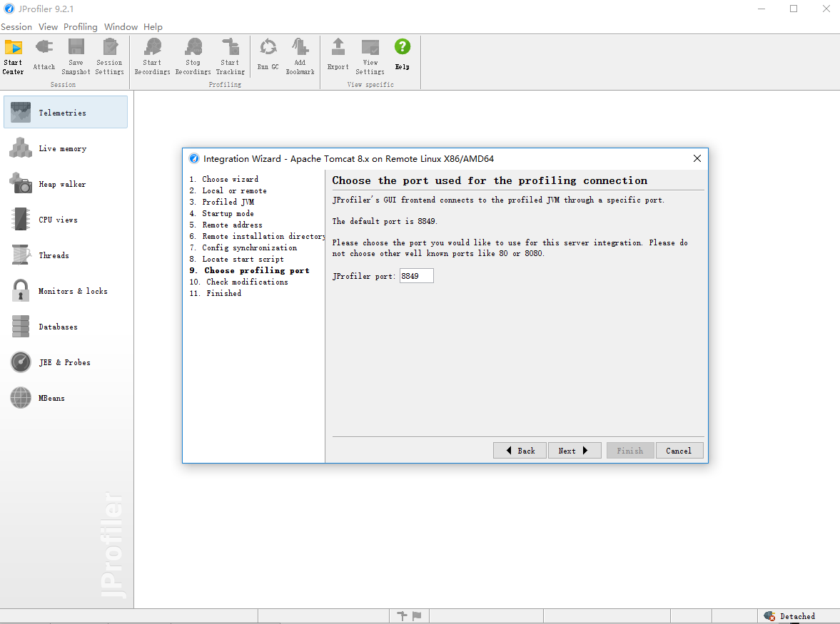Click the Start Recordings icon

(152, 57)
